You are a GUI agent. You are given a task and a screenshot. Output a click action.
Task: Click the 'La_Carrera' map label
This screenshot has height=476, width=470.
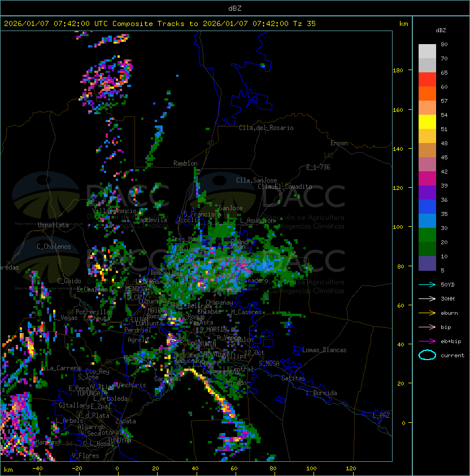[x=64, y=368]
